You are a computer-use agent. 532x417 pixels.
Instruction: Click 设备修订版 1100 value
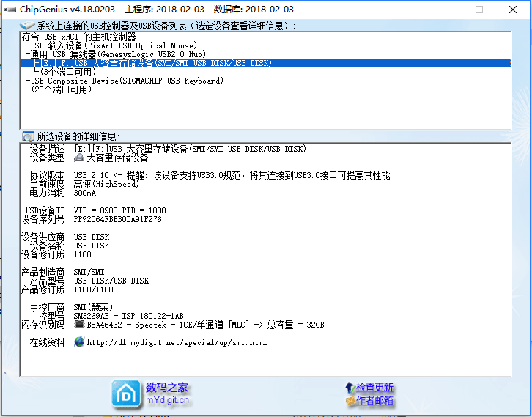pyautogui.click(x=83, y=254)
